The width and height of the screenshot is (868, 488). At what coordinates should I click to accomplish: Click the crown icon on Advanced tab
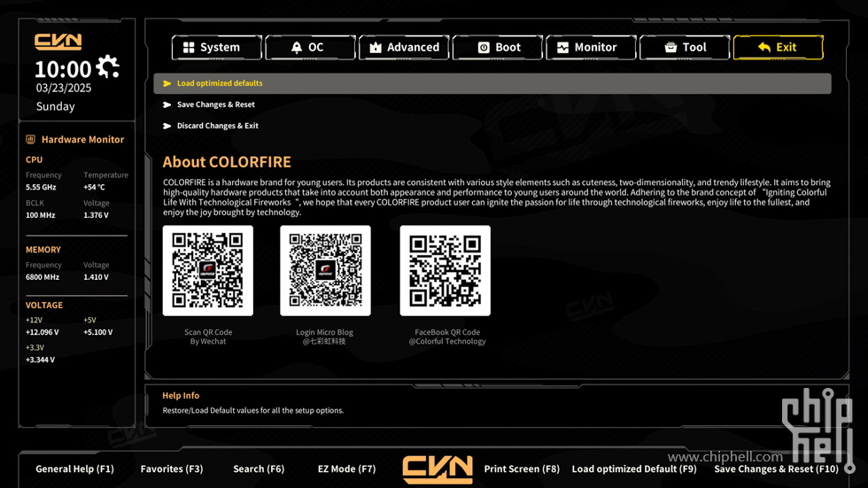coord(376,48)
